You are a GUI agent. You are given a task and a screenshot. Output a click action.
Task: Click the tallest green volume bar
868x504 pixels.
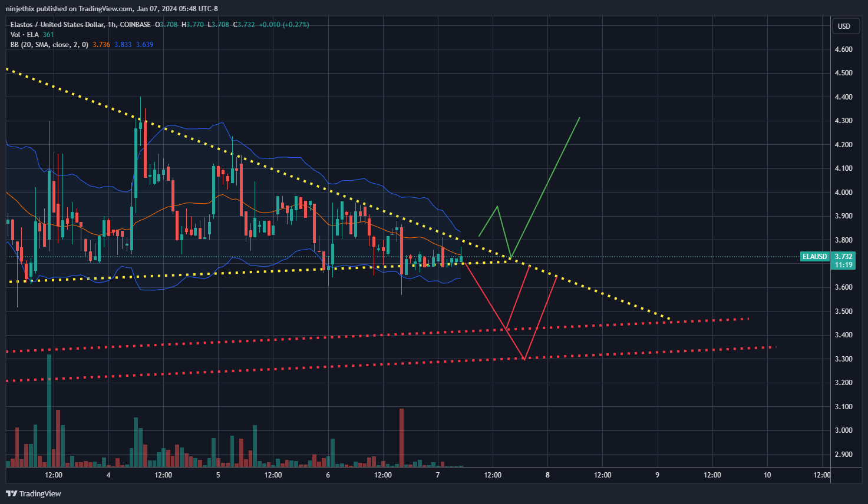coord(49,410)
